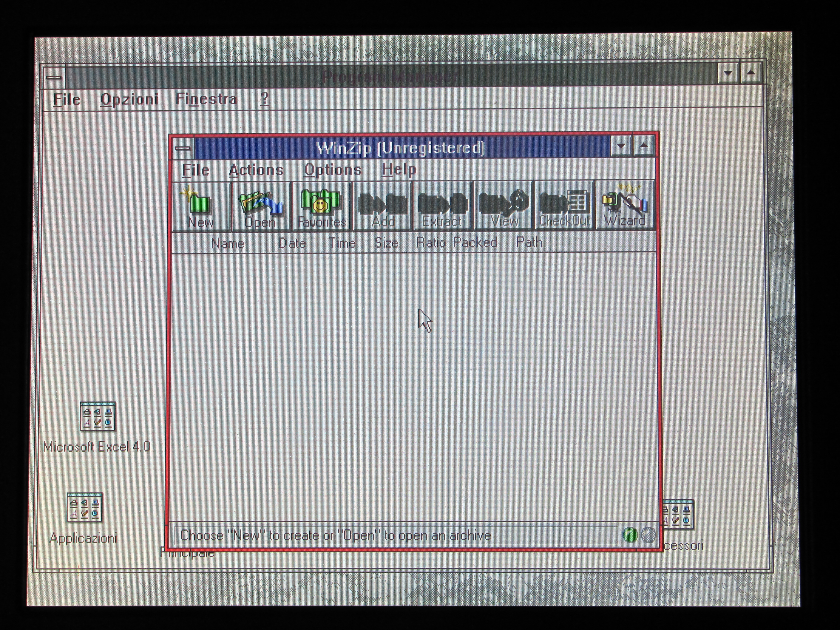Click the New archive toolbar button
The image size is (840, 630).
pyautogui.click(x=201, y=206)
